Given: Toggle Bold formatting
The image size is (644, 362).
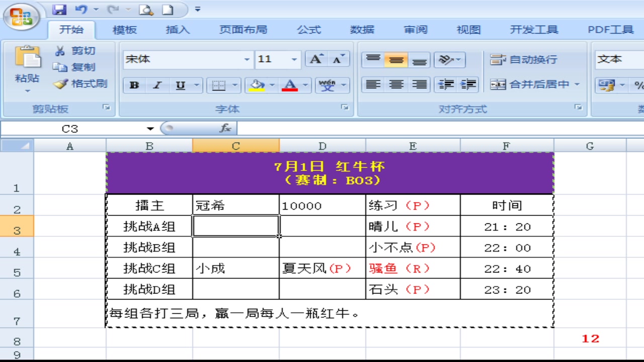Looking at the screenshot, I should pos(134,85).
